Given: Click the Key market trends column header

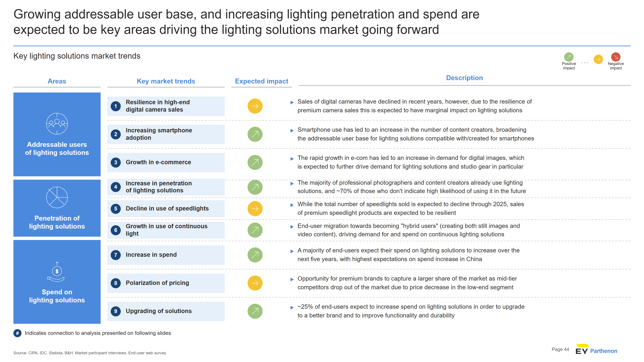Looking at the screenshot, I should coord(166,81).
